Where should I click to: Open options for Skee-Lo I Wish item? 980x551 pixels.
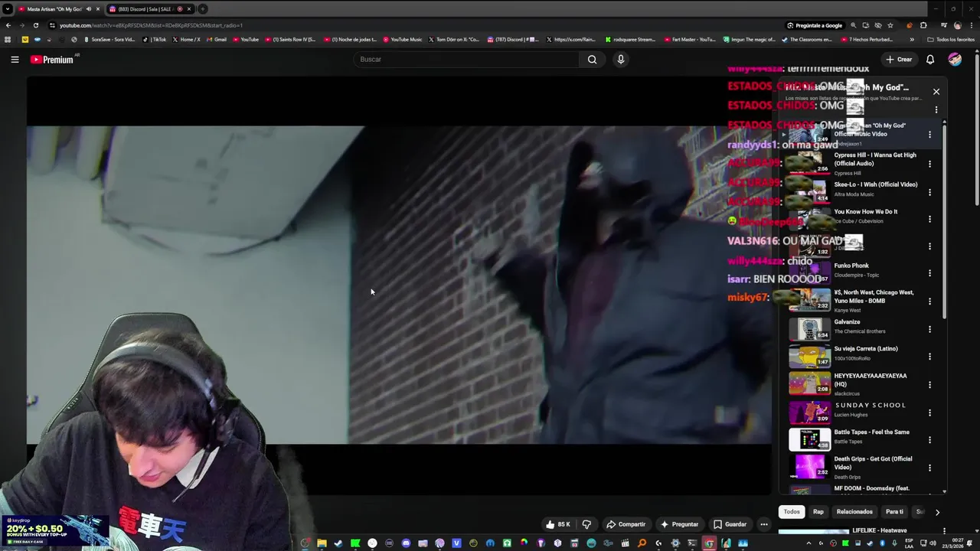(929, 191)
